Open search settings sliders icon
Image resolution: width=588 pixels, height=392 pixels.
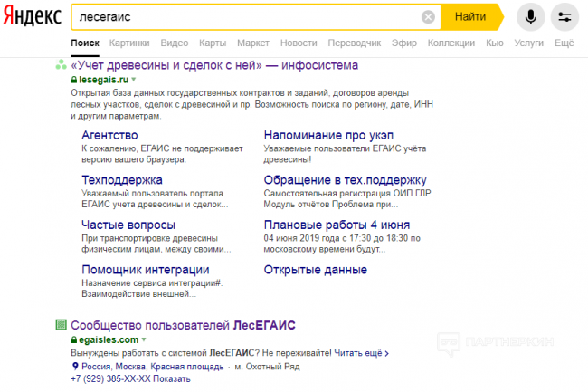tap(564, 17)
